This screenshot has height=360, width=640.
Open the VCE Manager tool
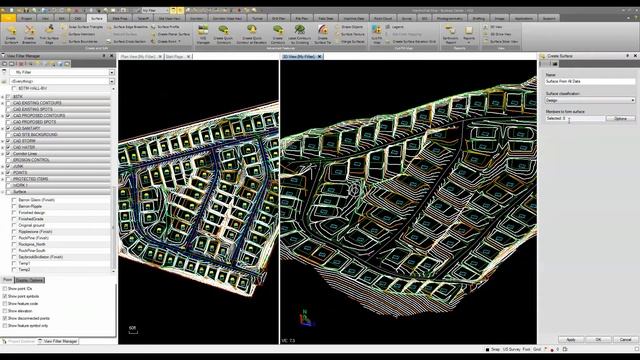[203, 34]
